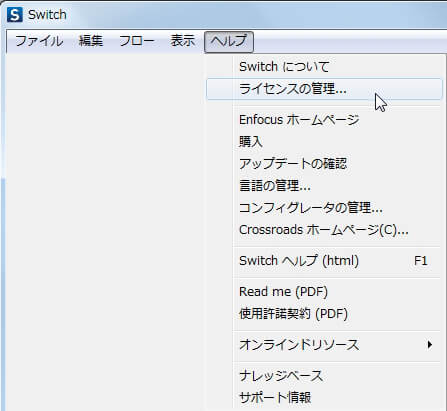Screen dimensions: 447x411
Task: Open the ファイル menu
Action: click(x=39, y=41)
